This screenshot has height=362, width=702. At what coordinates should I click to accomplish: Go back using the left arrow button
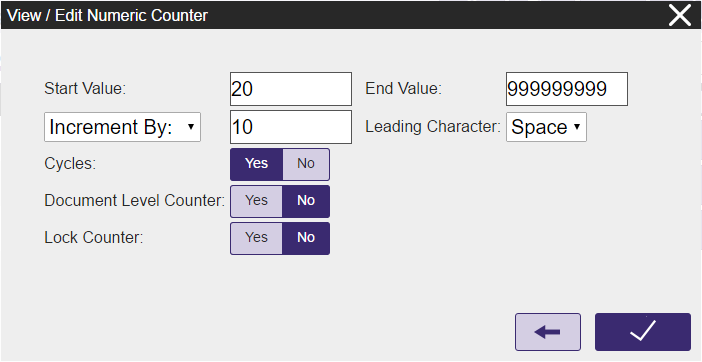[548, 332]
